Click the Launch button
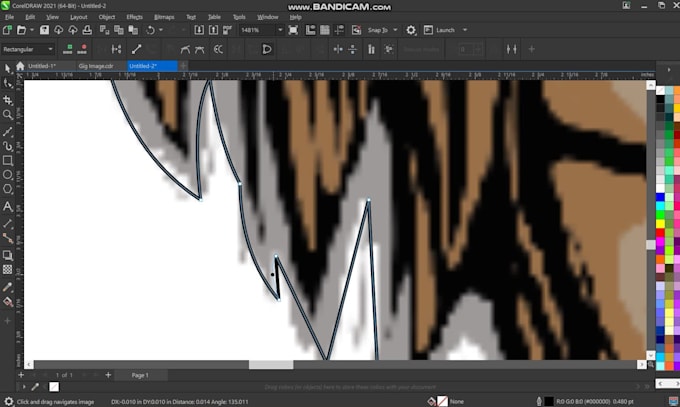 coord(440,30)
